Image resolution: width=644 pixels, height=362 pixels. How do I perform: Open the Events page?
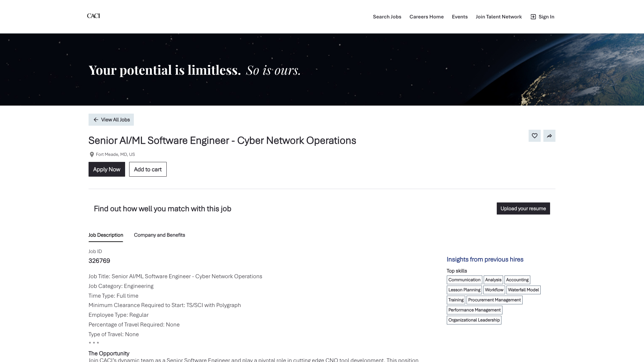[x=460, y=17]
